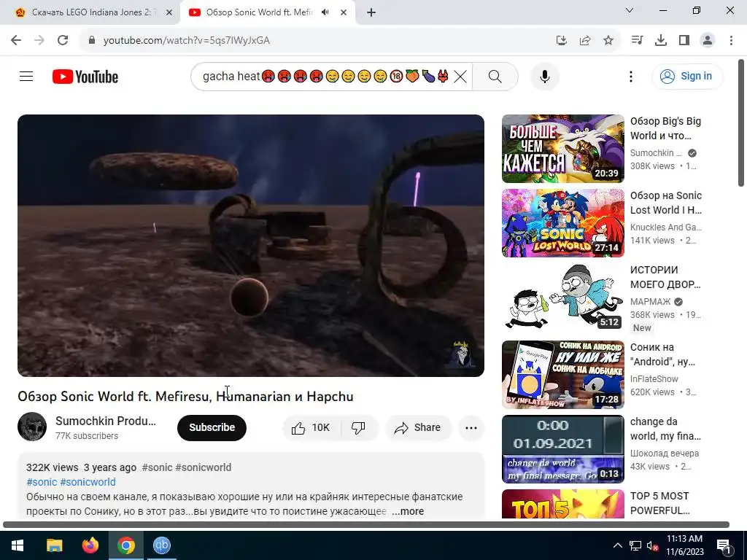Bookmark this page with star

(608, 40)
